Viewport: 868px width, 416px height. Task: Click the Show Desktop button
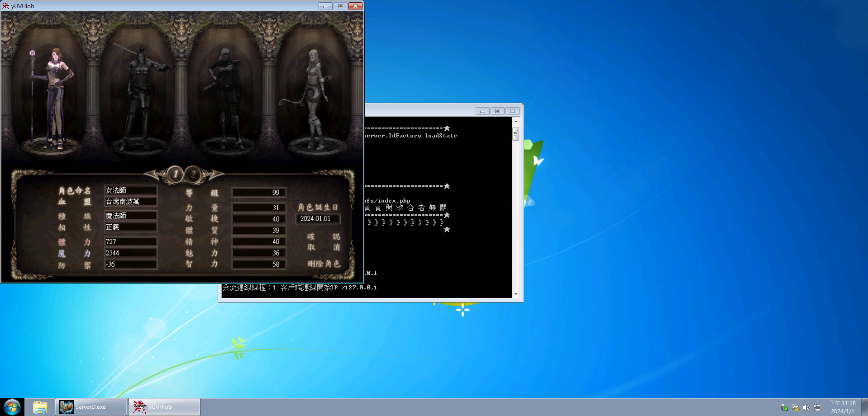pyautogui.click(x=864, y=407)
